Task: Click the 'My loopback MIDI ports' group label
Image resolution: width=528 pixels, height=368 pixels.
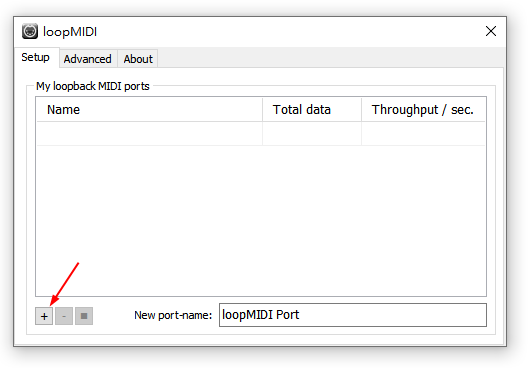Action: (x=93, y=86)
